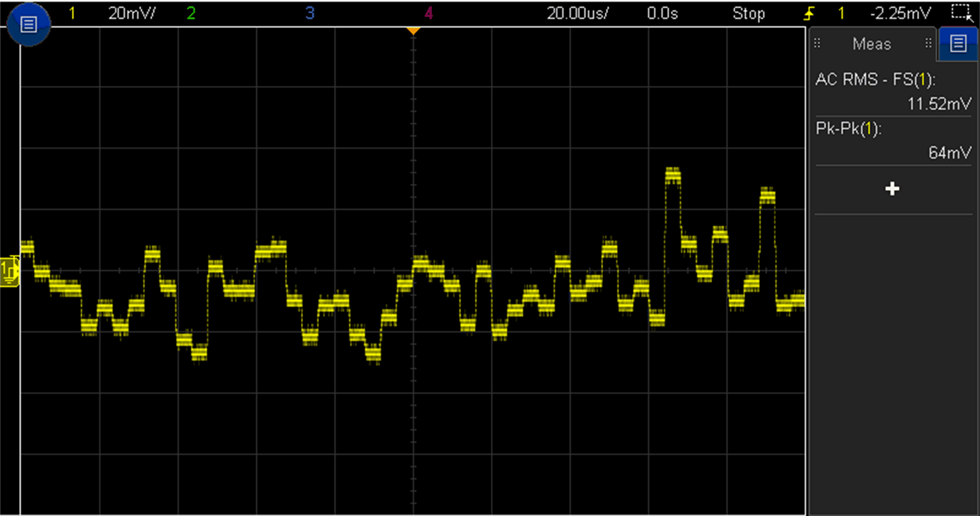This screenshot has height=516, width=980.
Task: Open the 20.00us/ timebase setting
Action: (x=577, y=13)
